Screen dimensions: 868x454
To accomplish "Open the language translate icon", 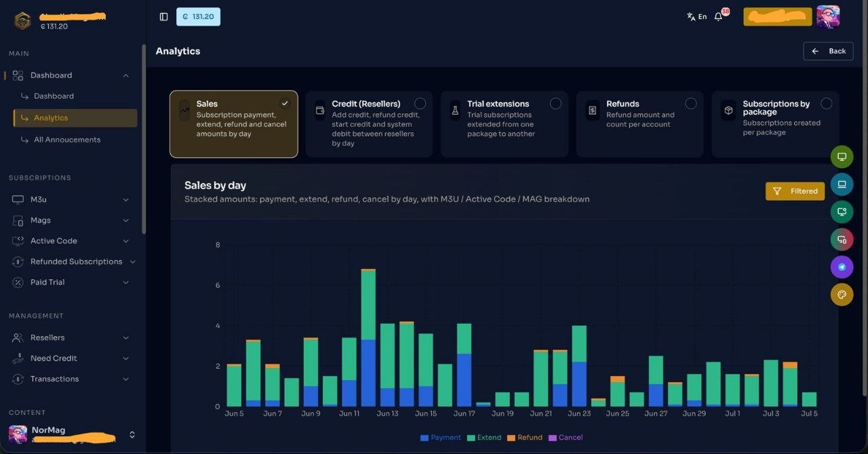I will [x=691, y=17].
